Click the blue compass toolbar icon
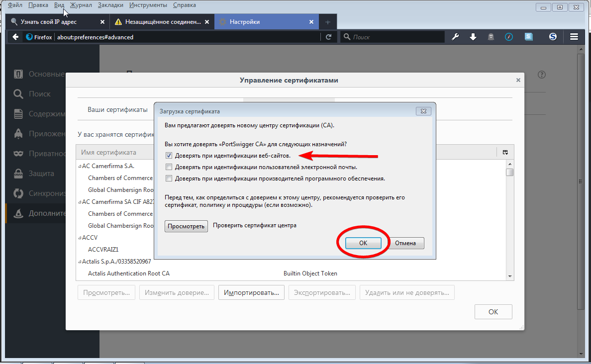This screenshot has width=591, height=364. [509, 37]
